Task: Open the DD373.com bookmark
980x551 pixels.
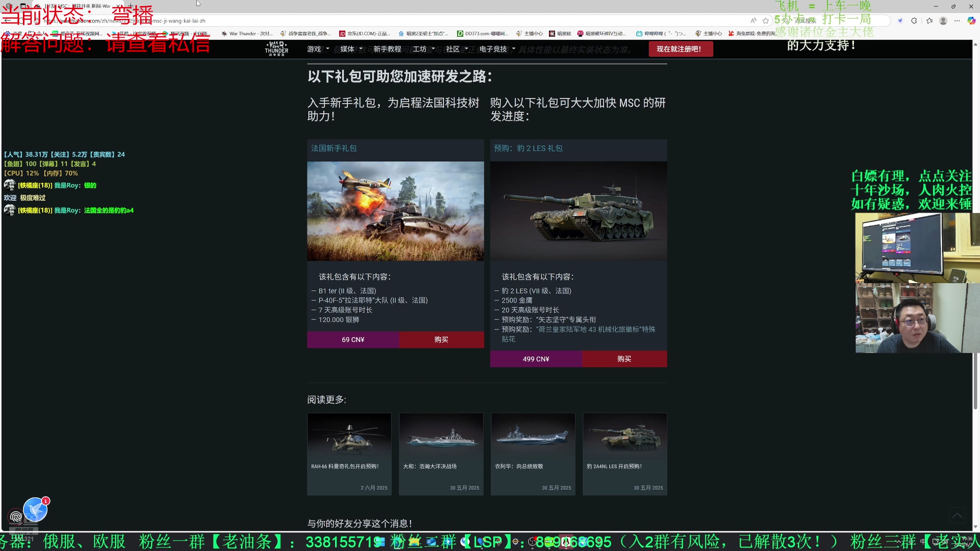Action: click(x=483, y=34)
